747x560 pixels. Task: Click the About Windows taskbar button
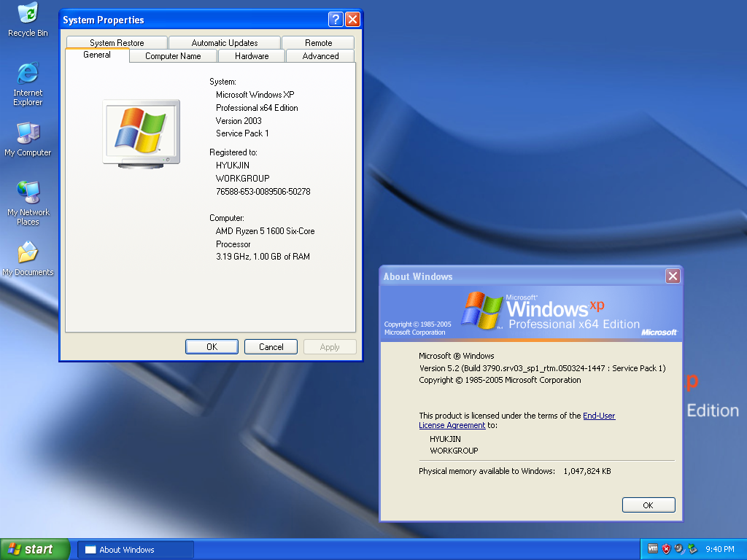[x=136, y=550]
